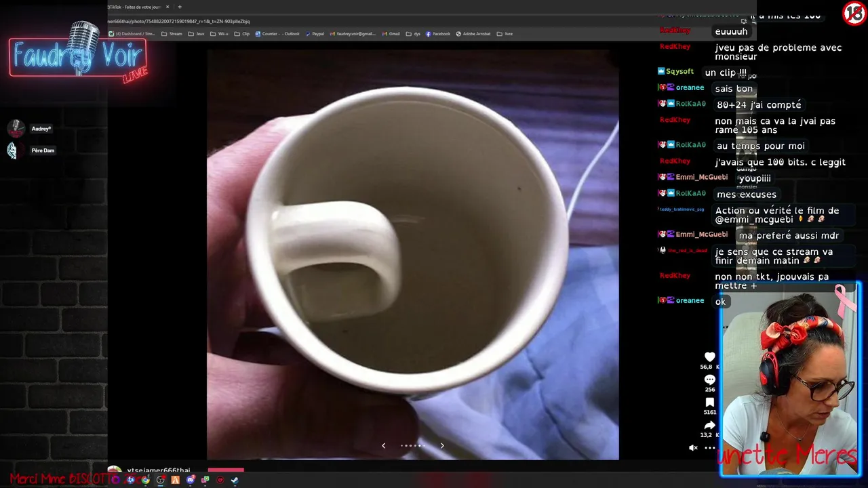Open the livre bookmarks folder
868x488 pixels.
click(x=505, y=34)
